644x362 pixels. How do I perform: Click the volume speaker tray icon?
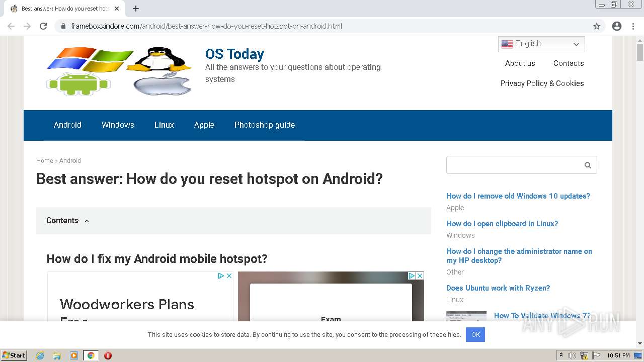point(572,355)
